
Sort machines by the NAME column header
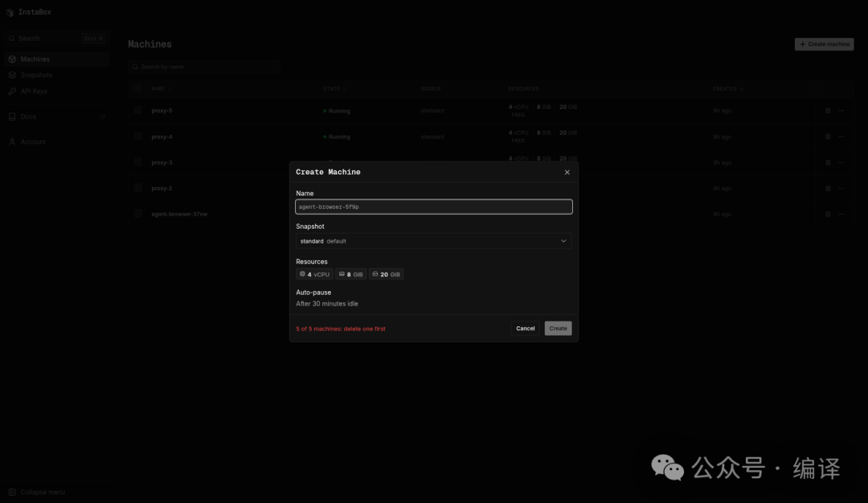click(x=161, y=88)
